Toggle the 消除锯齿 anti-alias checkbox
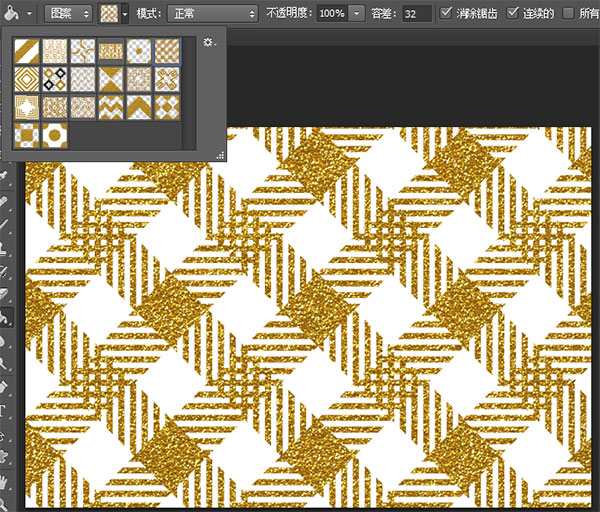 445,14
